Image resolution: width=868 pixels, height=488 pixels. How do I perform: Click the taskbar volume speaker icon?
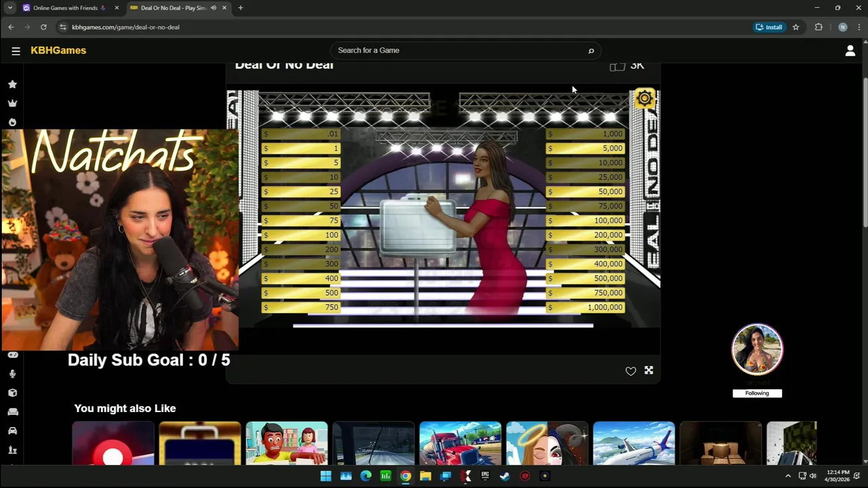pyautogui.click(x=812, y=476)
